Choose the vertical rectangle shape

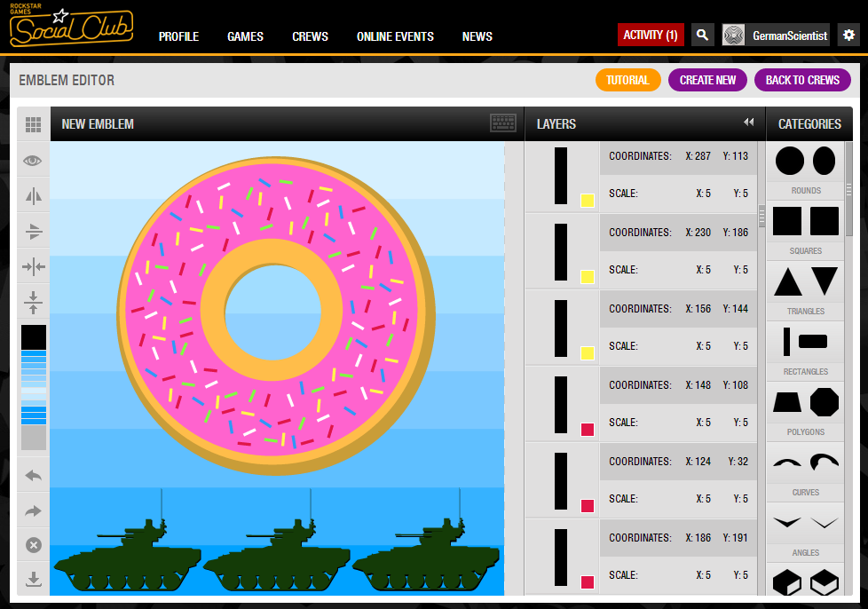tap(786, 342)
